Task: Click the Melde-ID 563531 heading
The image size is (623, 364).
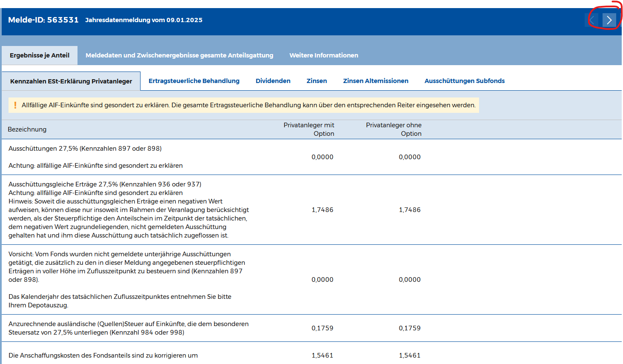Action: [43, 20]
